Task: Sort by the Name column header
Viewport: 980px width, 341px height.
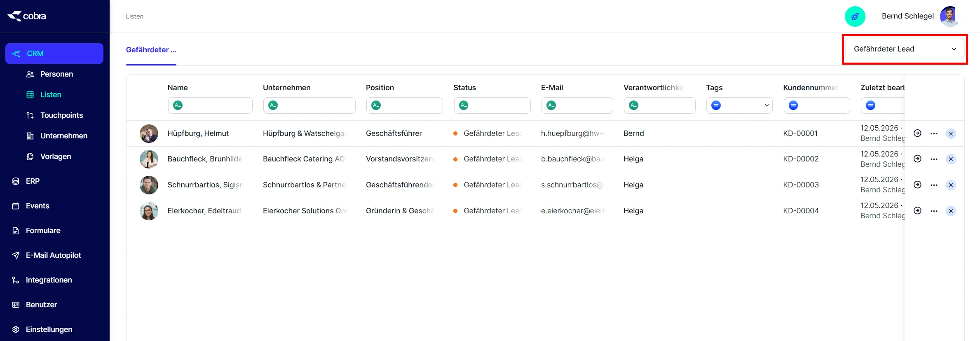Action: click(178, 88)
